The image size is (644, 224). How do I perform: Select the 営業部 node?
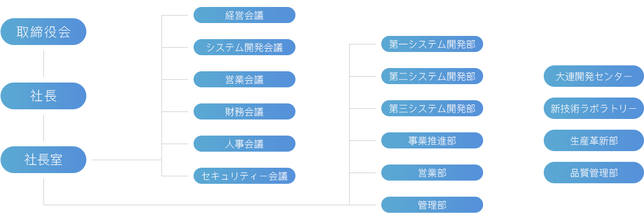coord(432,173)
